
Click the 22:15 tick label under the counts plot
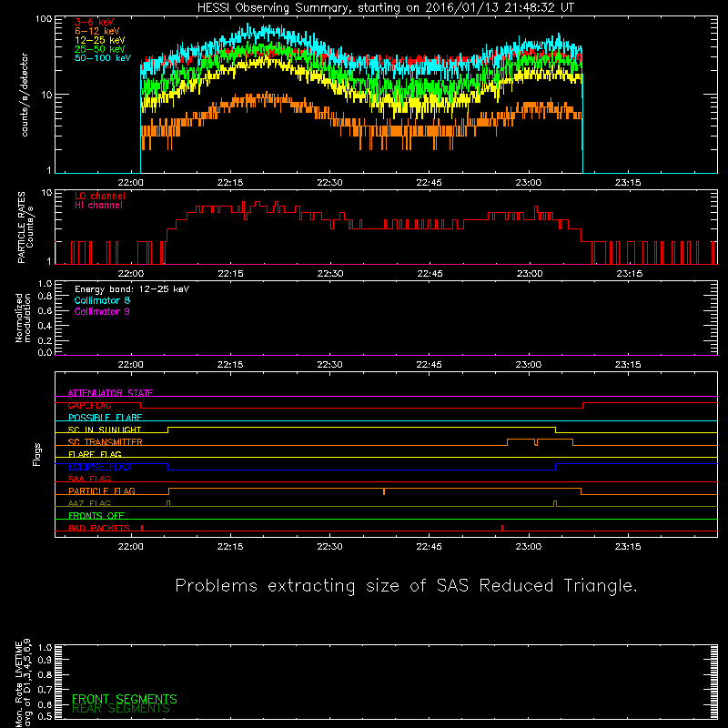230,183
